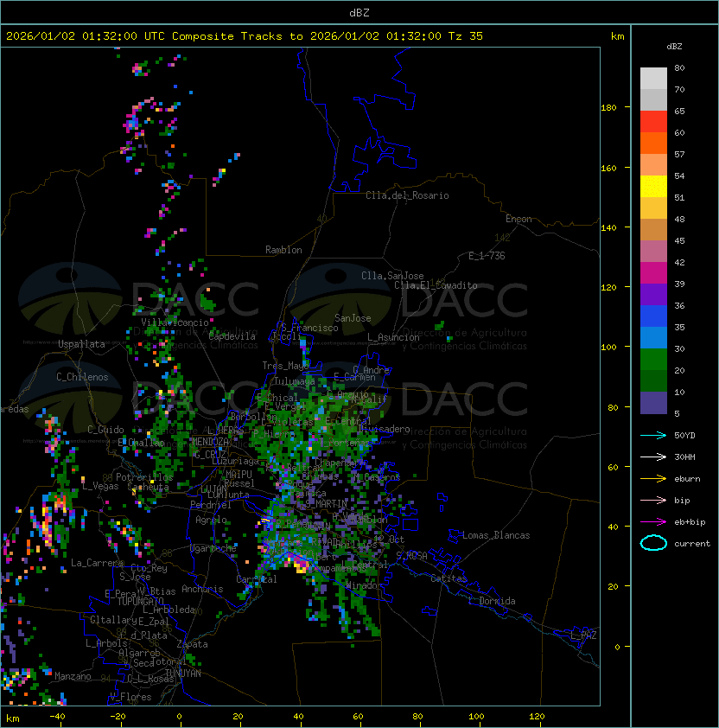Click the Uspallata place label
Image resolution: width=719 pixels, height=728 pixels.
tap(81, 344)
